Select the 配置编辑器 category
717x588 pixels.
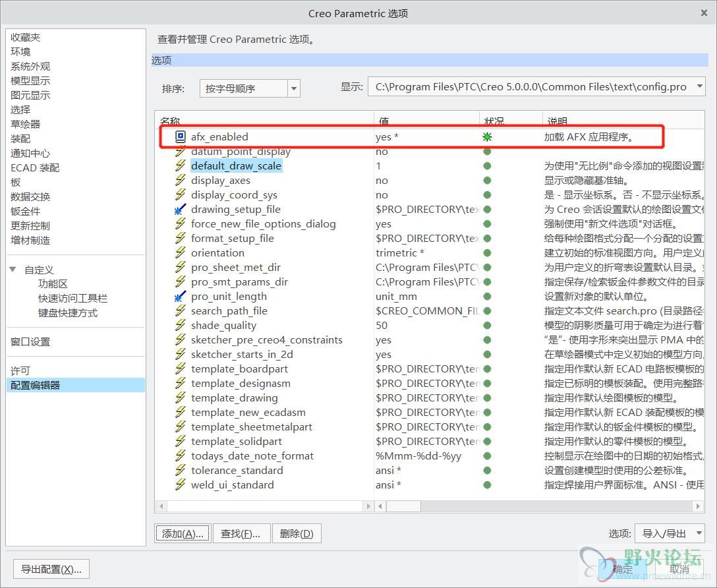pos(76,385)
